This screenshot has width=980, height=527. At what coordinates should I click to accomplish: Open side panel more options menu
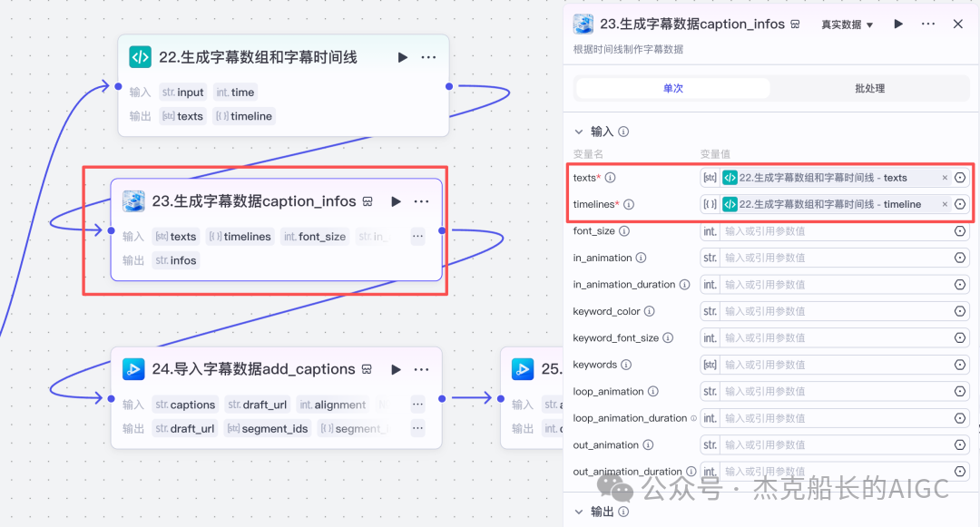tap(928, 24)
